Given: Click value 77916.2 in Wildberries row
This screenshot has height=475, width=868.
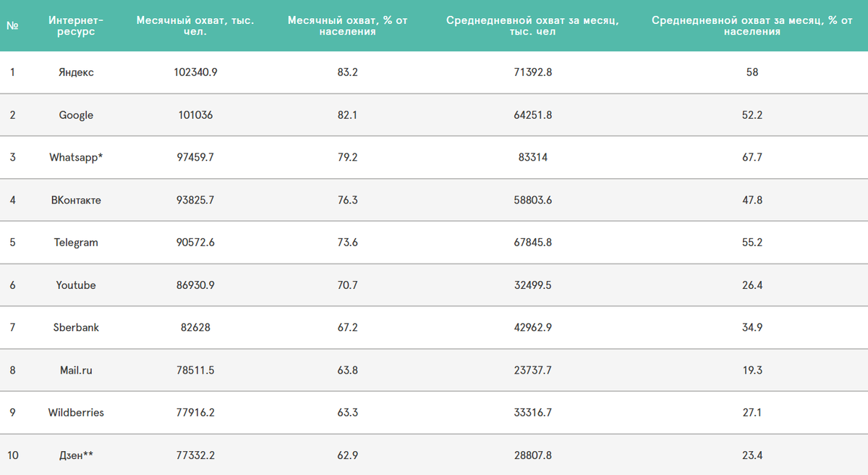Looking at the screenshot, I should click(195, 413).
